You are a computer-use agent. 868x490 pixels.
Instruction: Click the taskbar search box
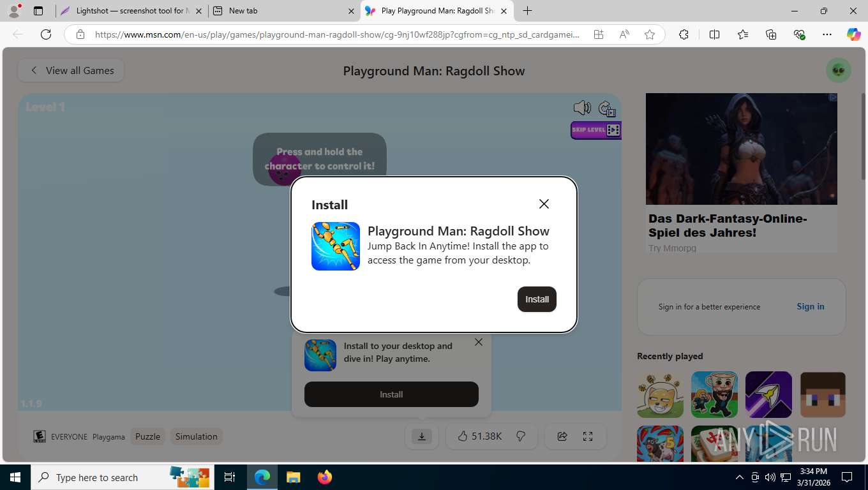(121, 477)
